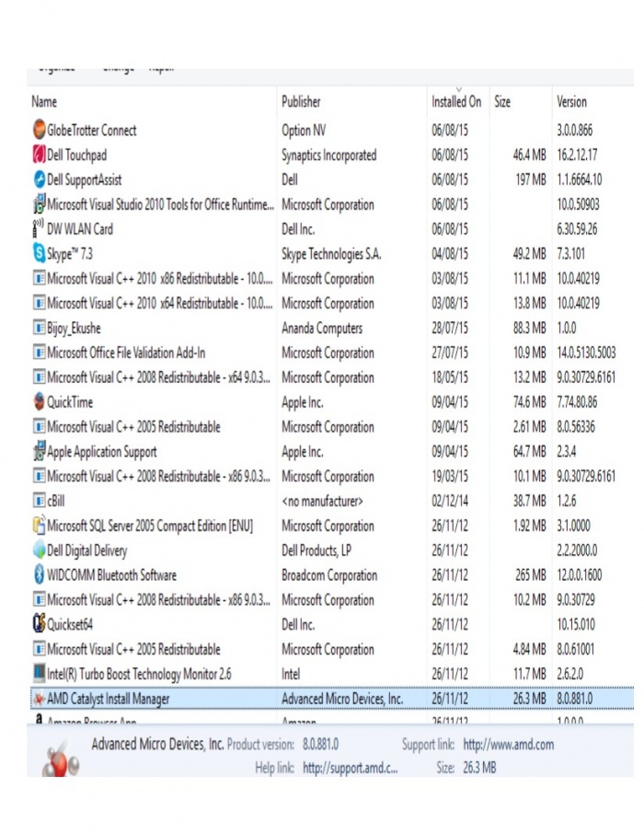
Task: Select the 'WIDCOMM Bluetooth Software' program name
Action: [x=111, y=575]
